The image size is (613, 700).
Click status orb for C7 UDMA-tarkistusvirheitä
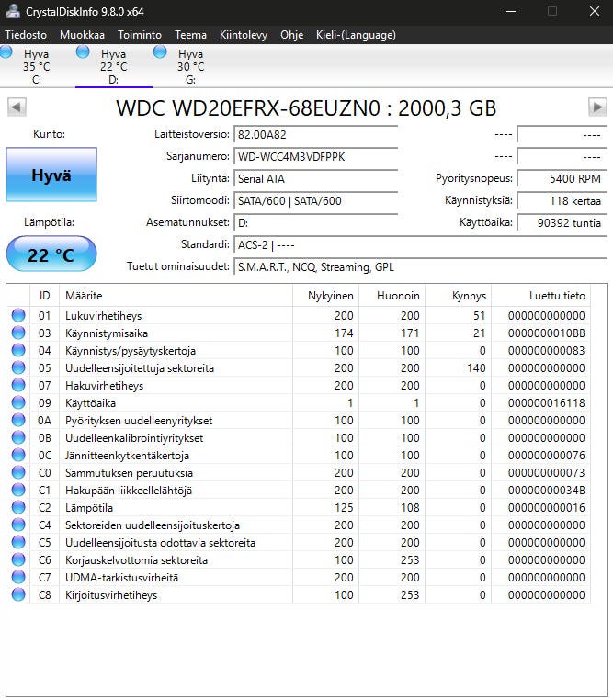click(x=18, y=577)
